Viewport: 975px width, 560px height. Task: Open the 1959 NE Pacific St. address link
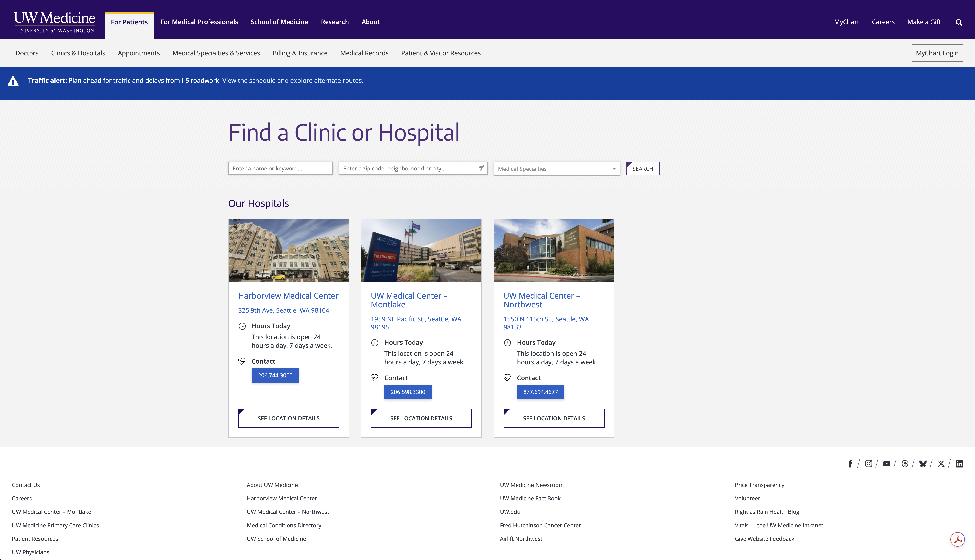pos(416,323)
